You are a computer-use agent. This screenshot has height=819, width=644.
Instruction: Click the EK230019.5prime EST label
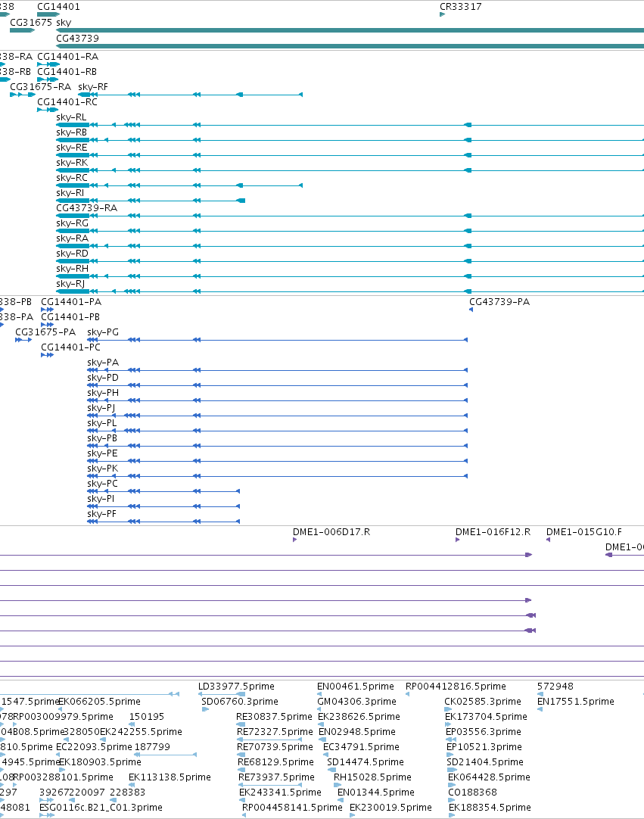point(390,808)
